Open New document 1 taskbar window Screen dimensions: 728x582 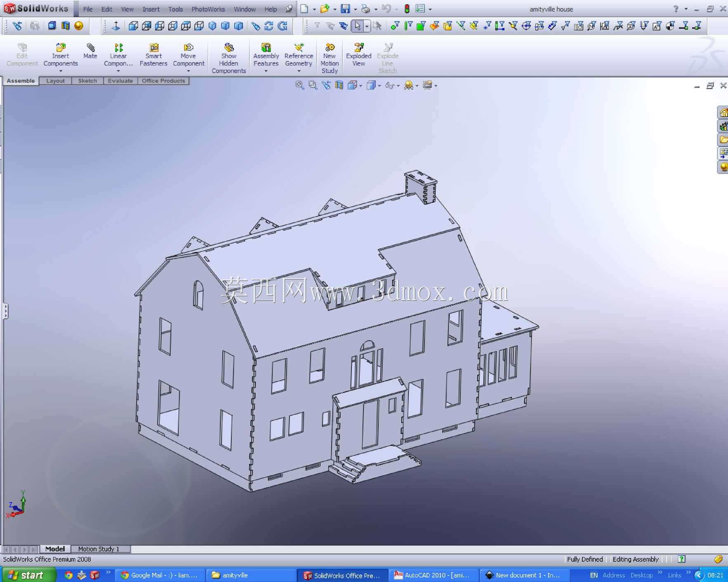(525, 575)
